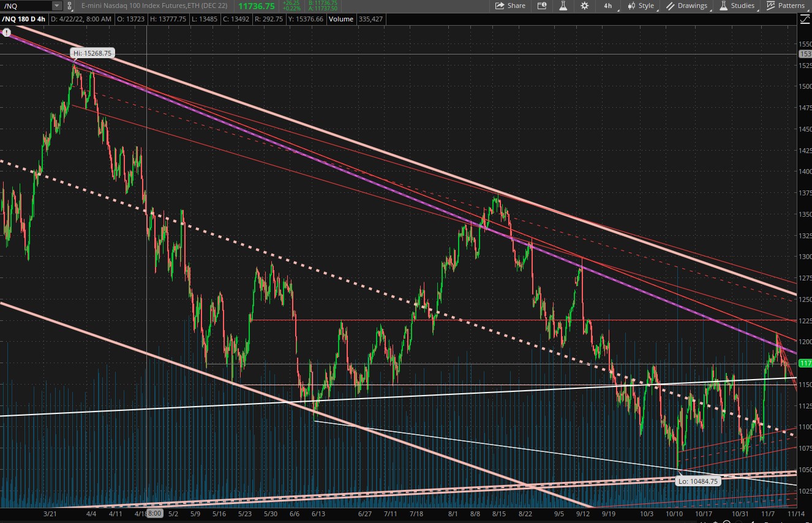Click the Hi: 15268.75 price bubble
The image size is (812, 523).
coord(92,53)
